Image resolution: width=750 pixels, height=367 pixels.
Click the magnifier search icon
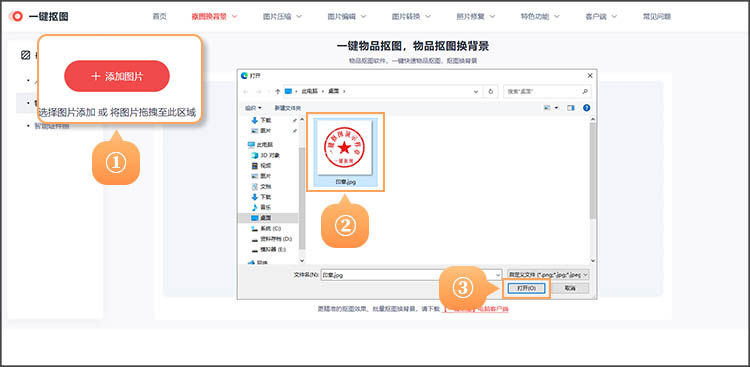tap(585, 91)
